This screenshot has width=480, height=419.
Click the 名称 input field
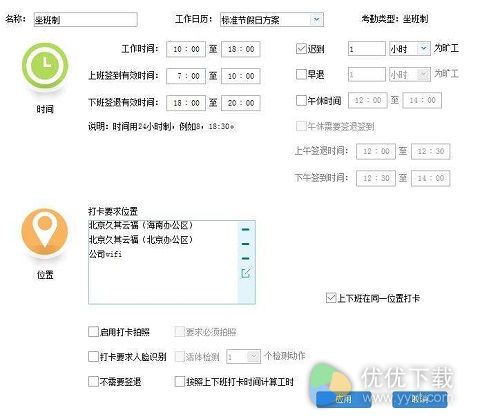85,20
